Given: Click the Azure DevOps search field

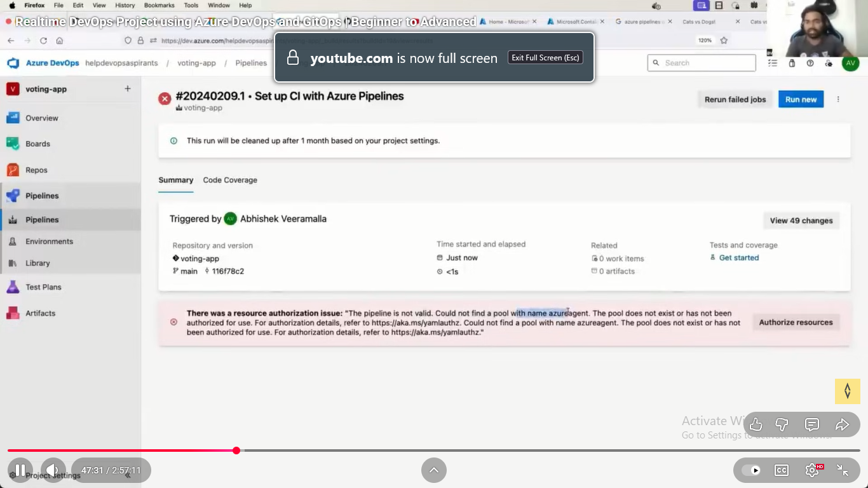Looking at the screenshot, I should tap(705, 63).
